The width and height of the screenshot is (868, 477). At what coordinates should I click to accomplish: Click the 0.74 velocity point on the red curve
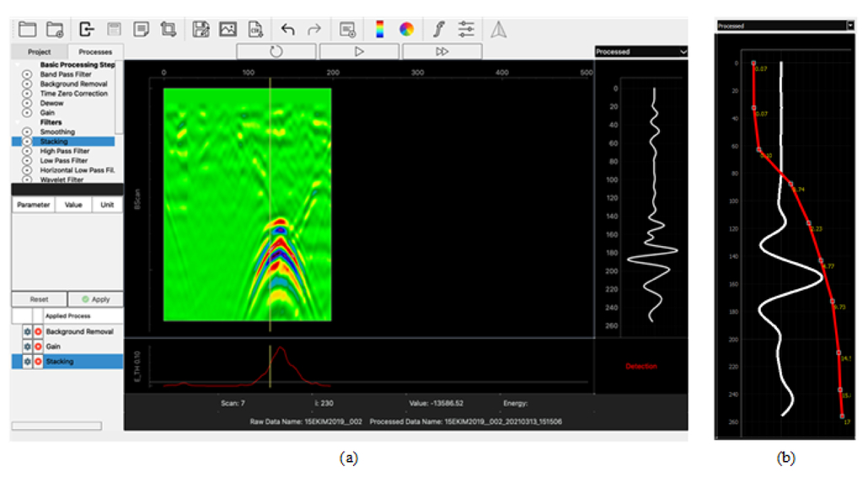tap(790, 184)
